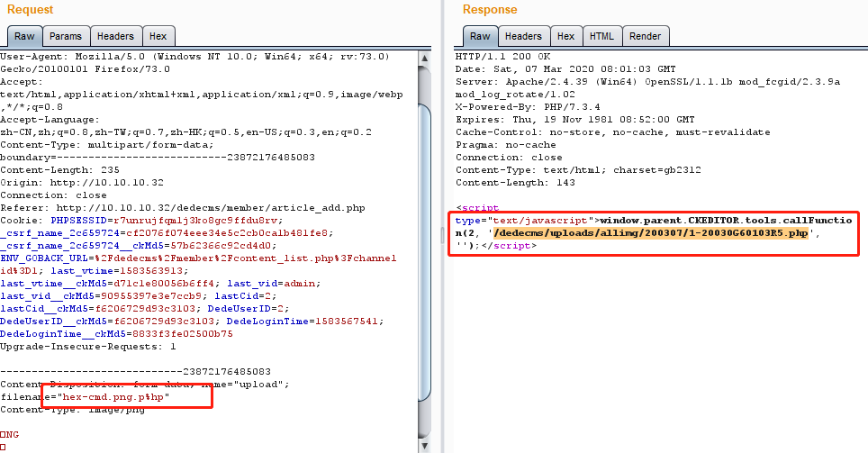Click the PHPSESSID cookie value

[x=195, y=221]
